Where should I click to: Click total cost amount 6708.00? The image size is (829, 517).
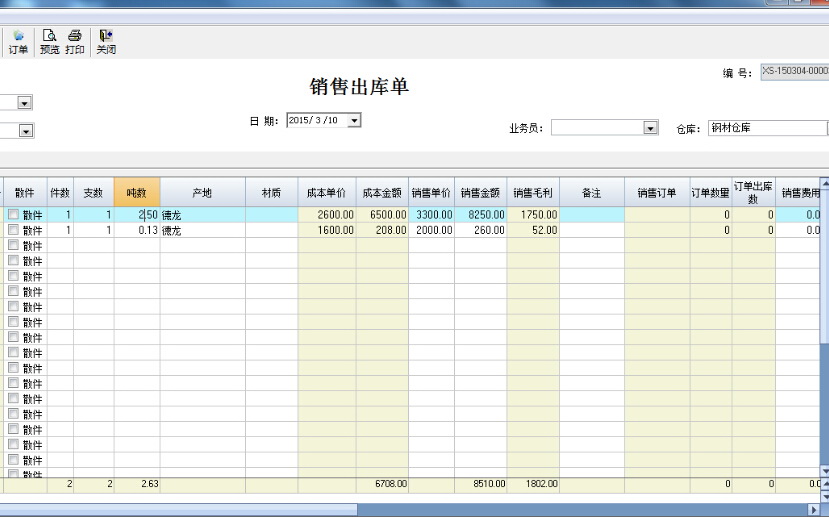tap(382, 484)
